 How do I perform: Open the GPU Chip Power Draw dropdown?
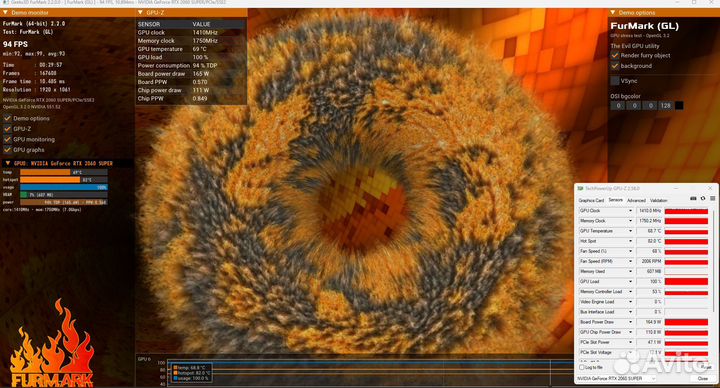click(x=630, y=332)
